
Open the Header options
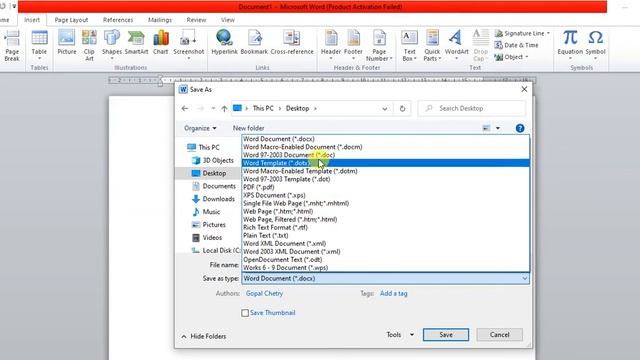(331, 45)
